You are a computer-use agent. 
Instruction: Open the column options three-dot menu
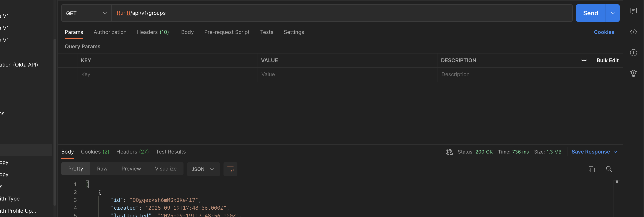[584, 60]
